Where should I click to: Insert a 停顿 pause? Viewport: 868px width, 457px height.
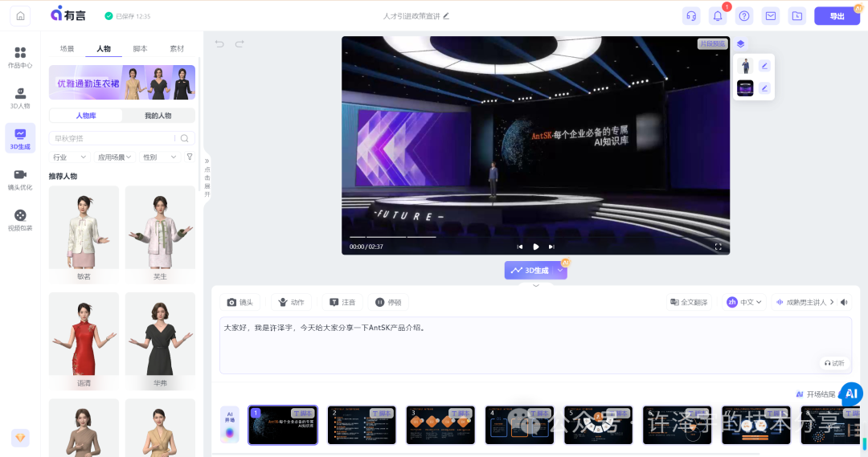coord(388,302)
